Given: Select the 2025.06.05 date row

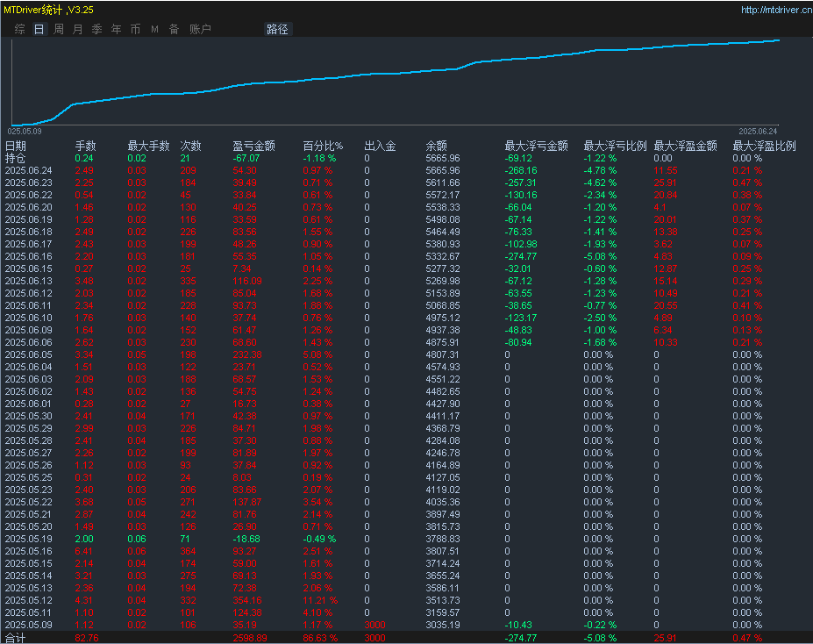Looking at the screenshot, I should point(29,354).
